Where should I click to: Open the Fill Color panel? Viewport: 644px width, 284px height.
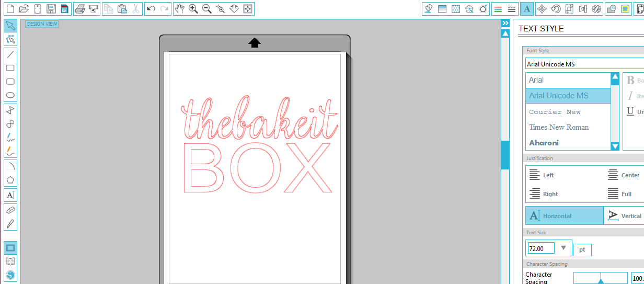point(428,9)
